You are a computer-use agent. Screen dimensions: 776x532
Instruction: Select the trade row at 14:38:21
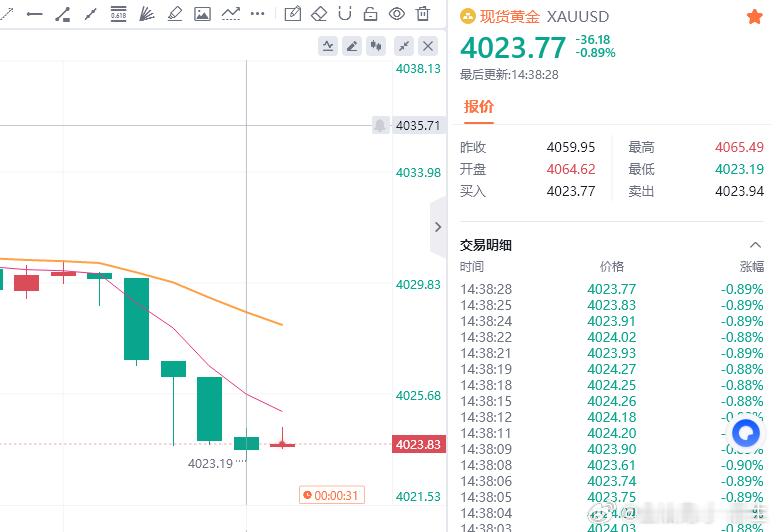click(x=612, y=353)
